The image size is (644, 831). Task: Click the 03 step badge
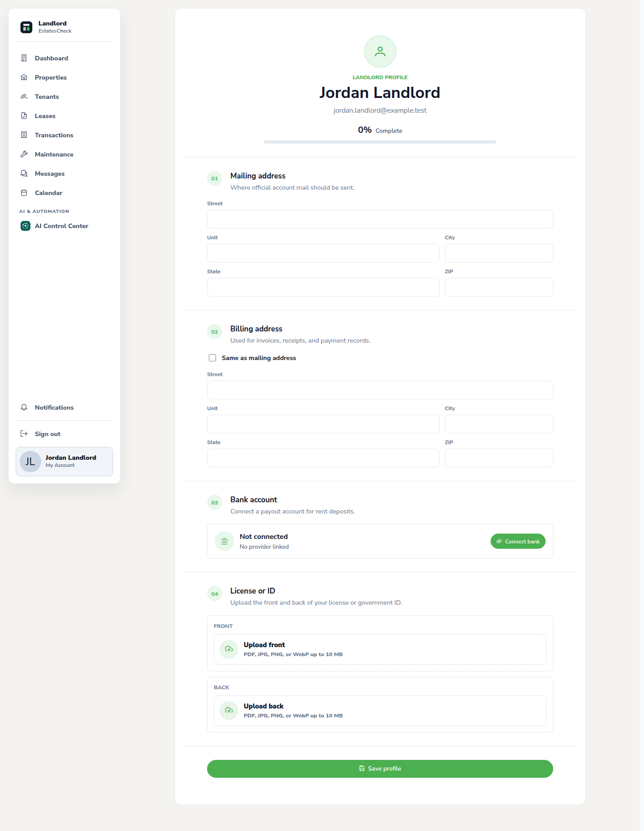tap(215, 503)
